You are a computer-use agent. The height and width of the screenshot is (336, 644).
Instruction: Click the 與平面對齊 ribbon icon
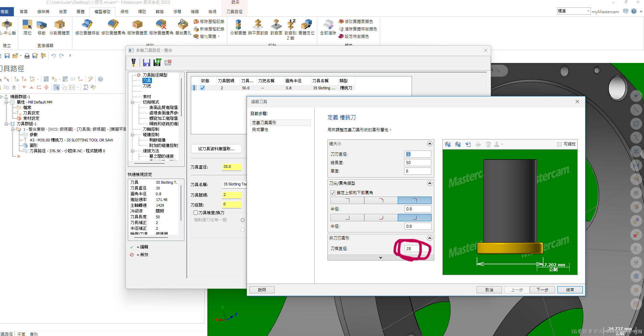258,27
